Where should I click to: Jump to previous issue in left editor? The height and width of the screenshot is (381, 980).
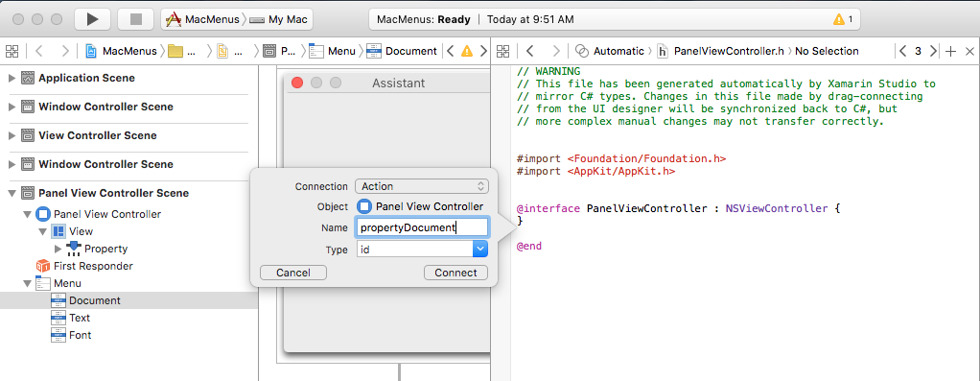450,51
